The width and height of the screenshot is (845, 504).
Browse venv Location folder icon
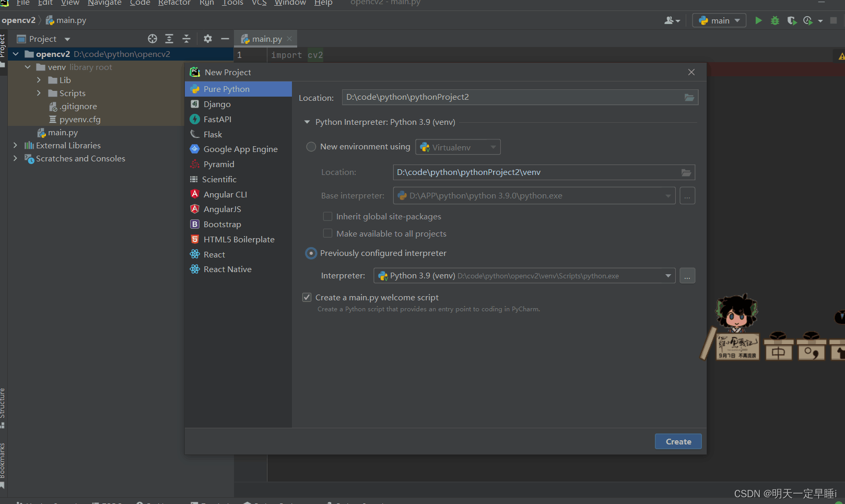click(686, 172)
